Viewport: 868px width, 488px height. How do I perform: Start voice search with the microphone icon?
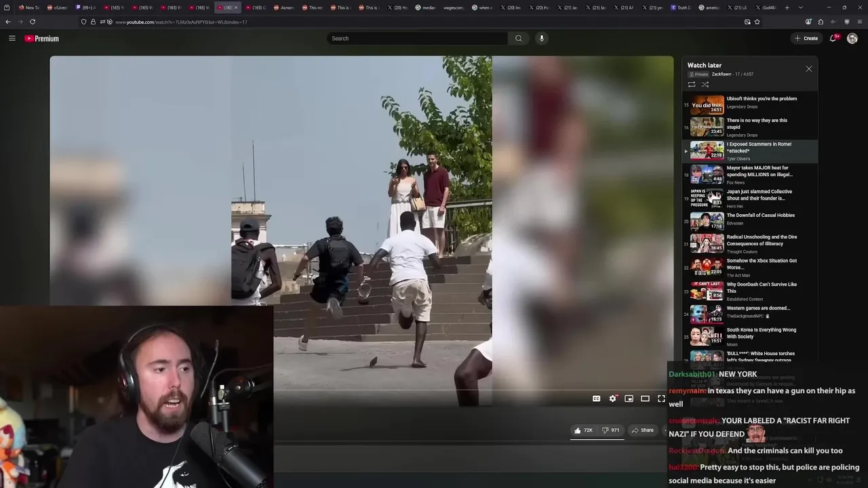point(541,39)
